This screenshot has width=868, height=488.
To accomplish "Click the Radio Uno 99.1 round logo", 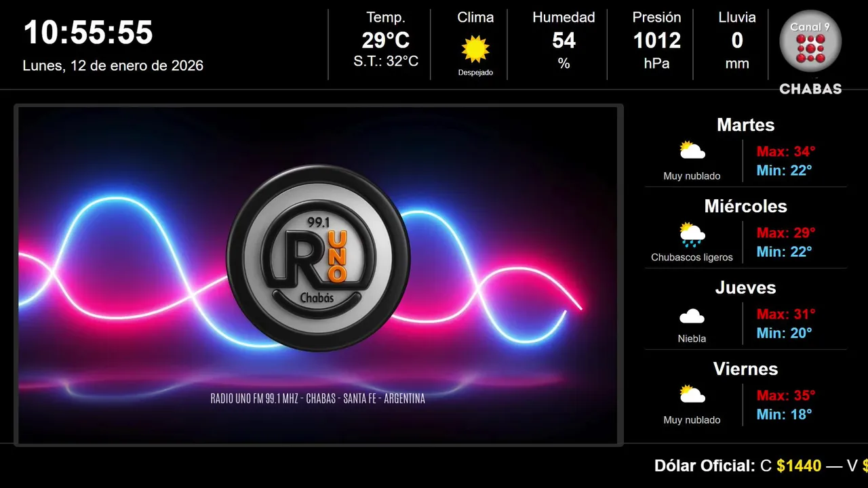I will (318, 258).
